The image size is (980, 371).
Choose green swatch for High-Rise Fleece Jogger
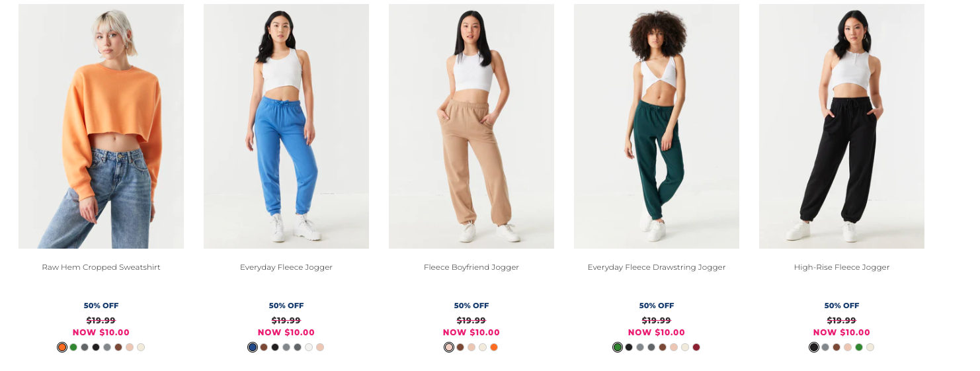[x=859, y=347]
